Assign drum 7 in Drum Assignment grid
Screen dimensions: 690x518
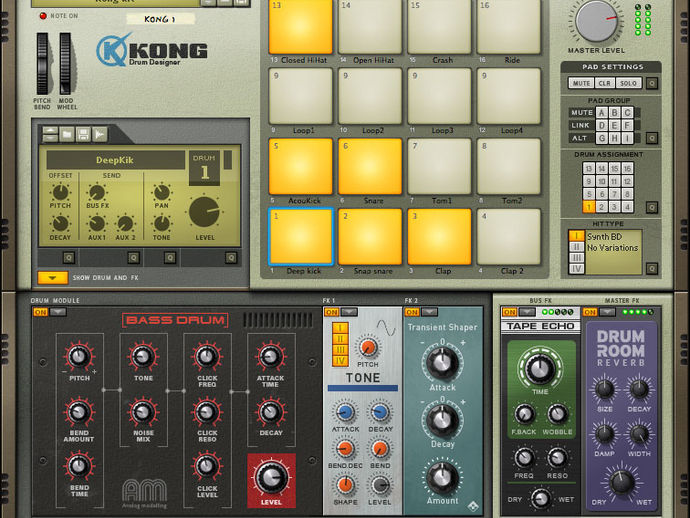pyautogui.click(x=615, y=194)
